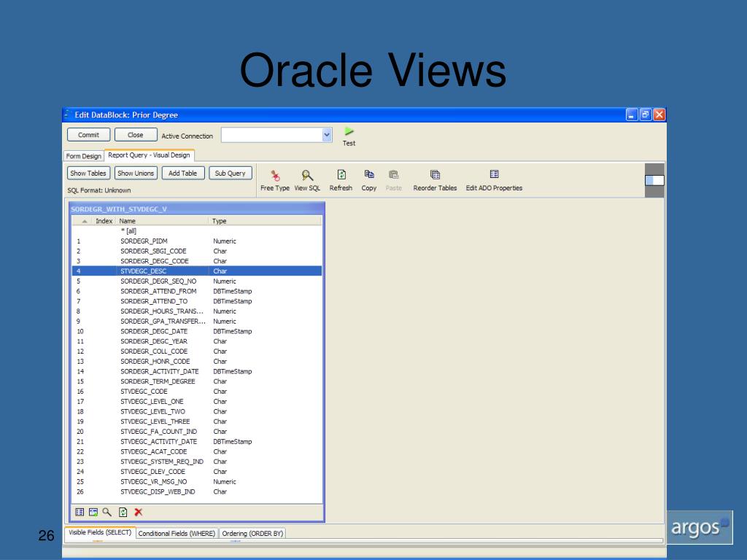This screenshot has height=560, width=747.
Task: Select field STVDEGC_DLEV_CODE
Action: tap(197, 472)
